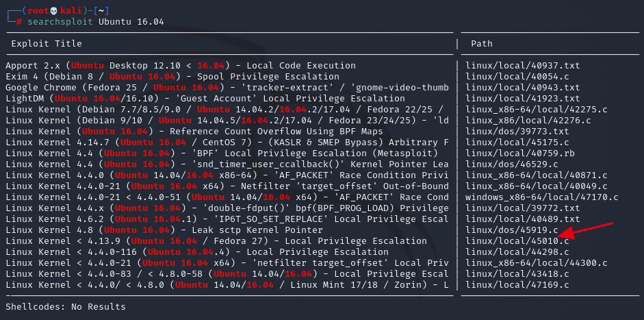Select the 'snd_timer_user_ccallback()' exploit title
The height and width of the screenshot is (320, 644).
coord(227,164)
